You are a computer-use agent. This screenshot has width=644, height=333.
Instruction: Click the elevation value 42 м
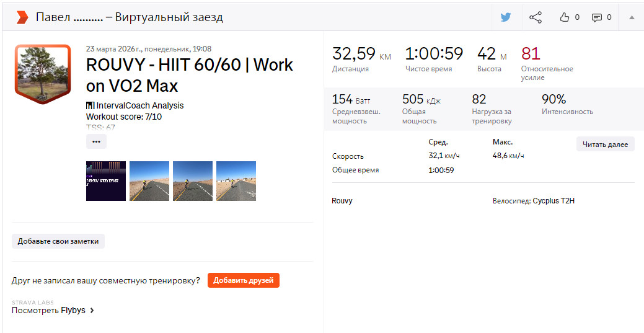[492, 54]
